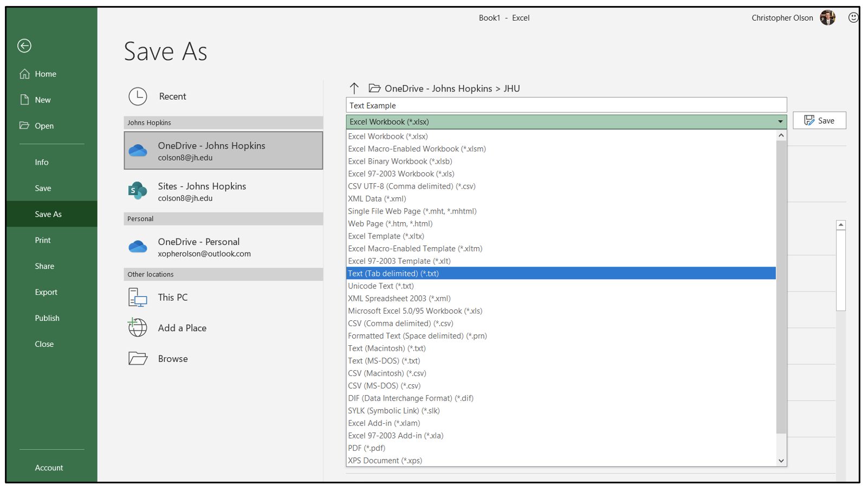The image size is (868, 491).
Task: Select XPS Document (*.xps) format
Action: pos(561,460)
